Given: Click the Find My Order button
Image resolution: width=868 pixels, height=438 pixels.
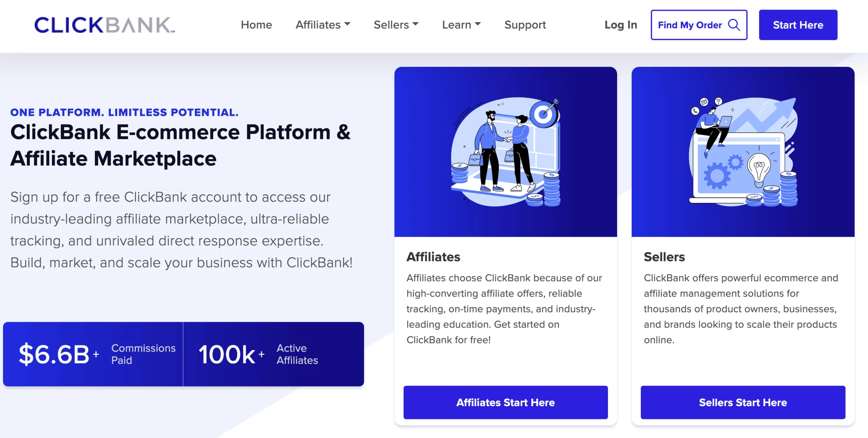Looking at the screenshot, I should [699, 25].
